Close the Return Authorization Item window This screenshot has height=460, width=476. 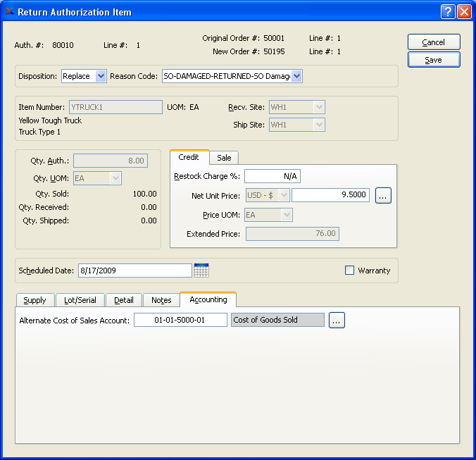(x=464, y=12)
